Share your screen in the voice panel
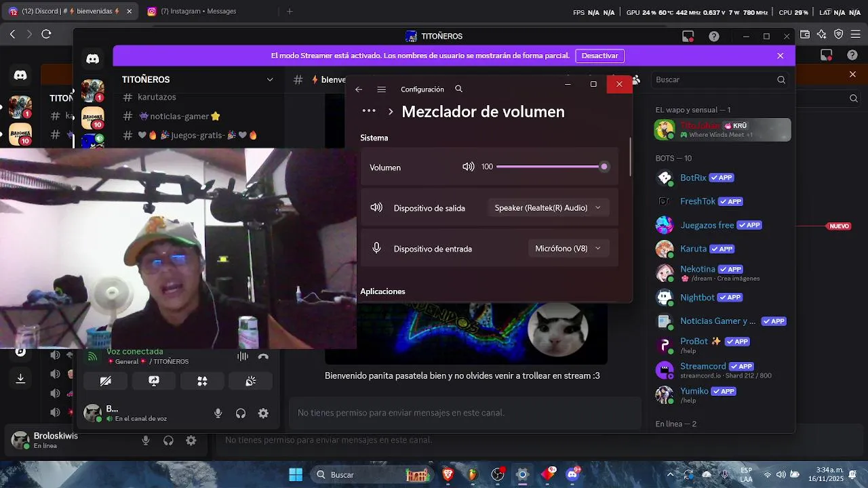The height and width of the screenshot is (488, 868). pos(154,381)
